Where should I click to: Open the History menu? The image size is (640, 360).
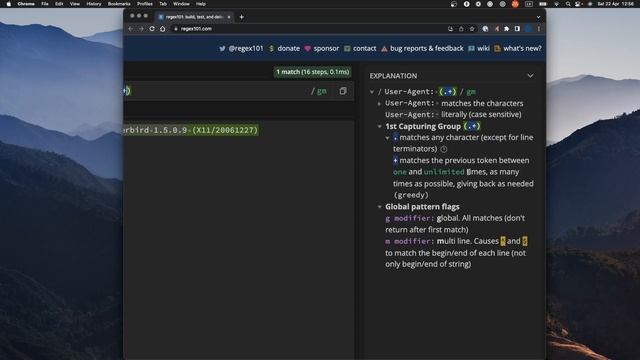pyautogui.click(x=94, y=4)
